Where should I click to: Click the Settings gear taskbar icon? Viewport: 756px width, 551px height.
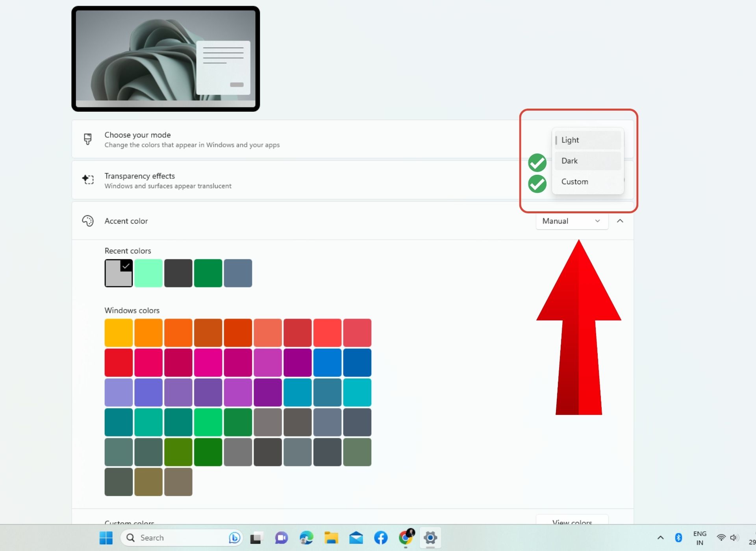pyautogui.click(x=430, y=538)
